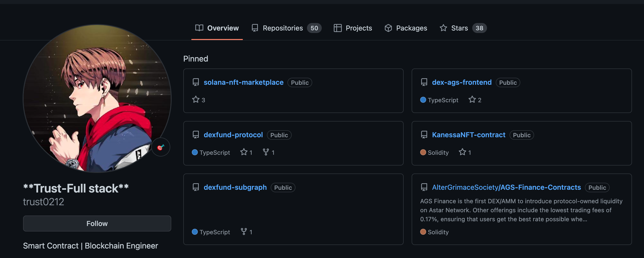Click the dart status emoji badge on avatar
644x258 pixels.
[x=161, y=147]
